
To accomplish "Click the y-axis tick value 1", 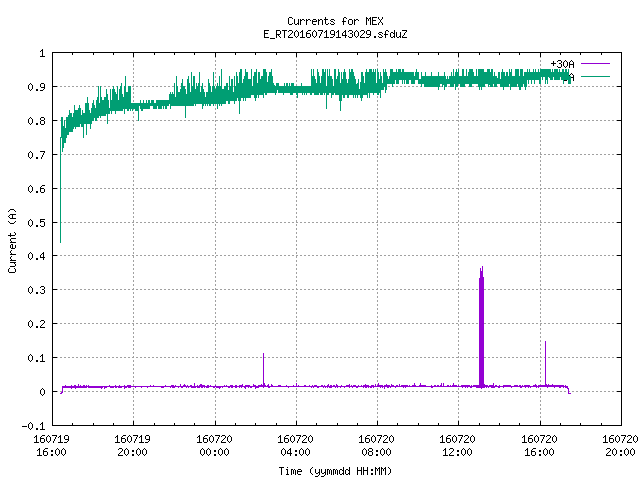I will tap(42, 53).
